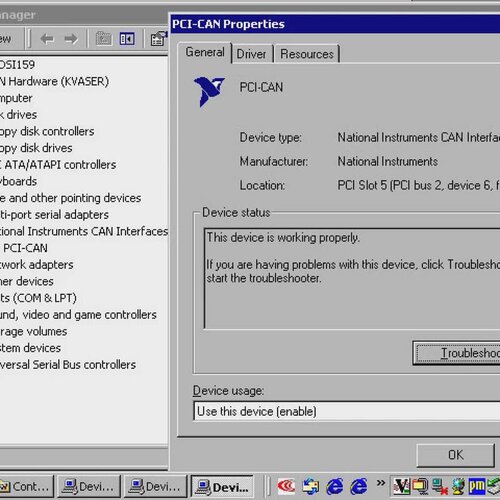Select Ports (COM & LPT) tree node
This screenshot has height=500, width=500.
tap(38, 298)
